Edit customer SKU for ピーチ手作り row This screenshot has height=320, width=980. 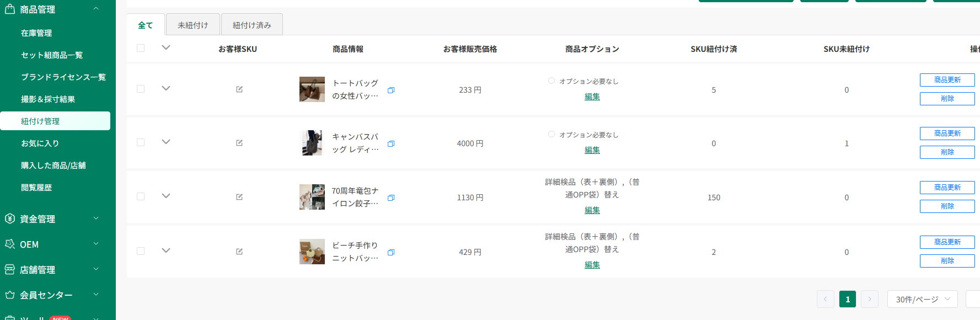(x=239, y=252)
